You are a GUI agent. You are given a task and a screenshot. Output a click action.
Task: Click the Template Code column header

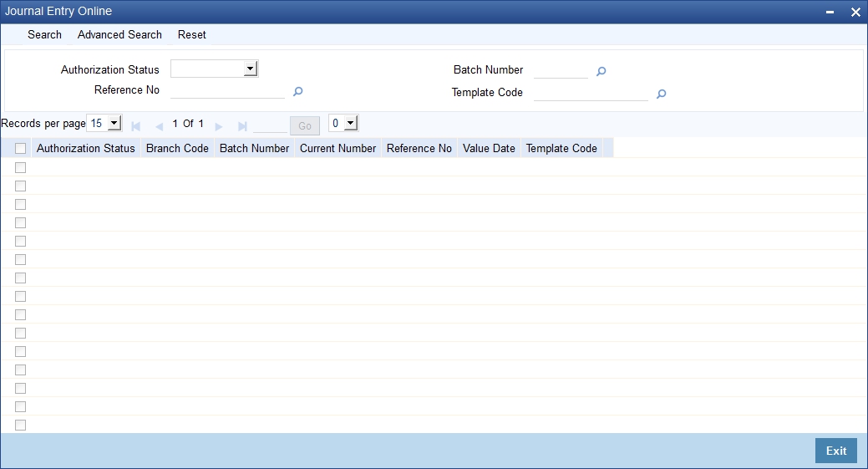(561, 149)
